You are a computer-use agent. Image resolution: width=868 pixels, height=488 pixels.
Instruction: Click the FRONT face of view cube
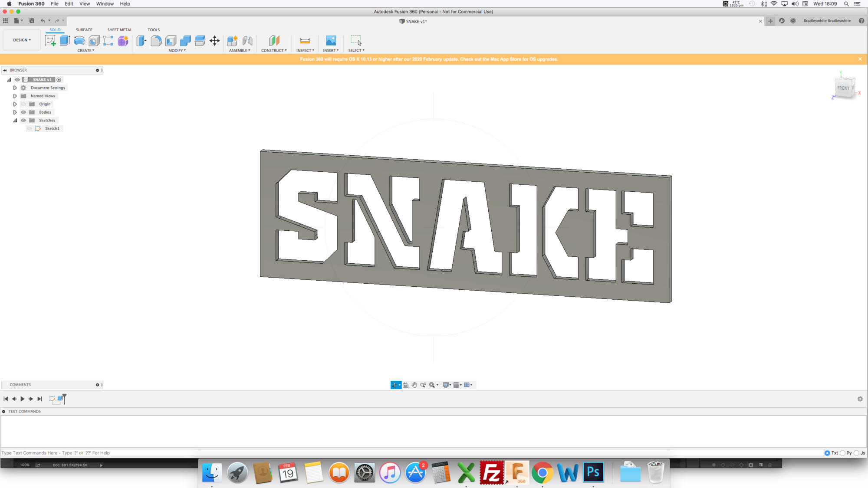(x=843, y=88)
